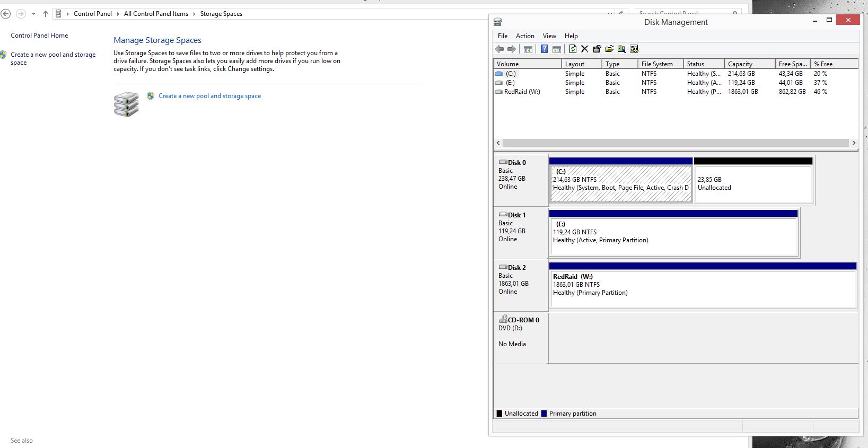Viewport: 868px width, 448px height.
Task: Open recent locations dropdown arrow in Control Panel
Action: (33, 14)
